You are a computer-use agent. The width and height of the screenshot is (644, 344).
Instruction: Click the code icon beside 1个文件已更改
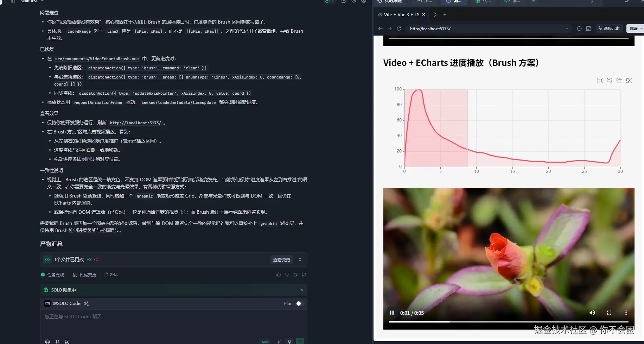click(x=47, y=259)
